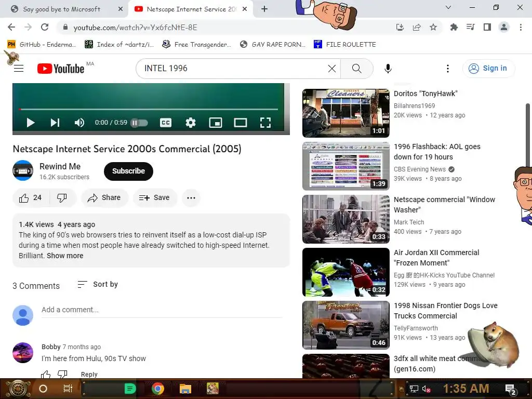This screenshot has width=532, height=399.
Task: Switch to theater mode
Action: 241,123
